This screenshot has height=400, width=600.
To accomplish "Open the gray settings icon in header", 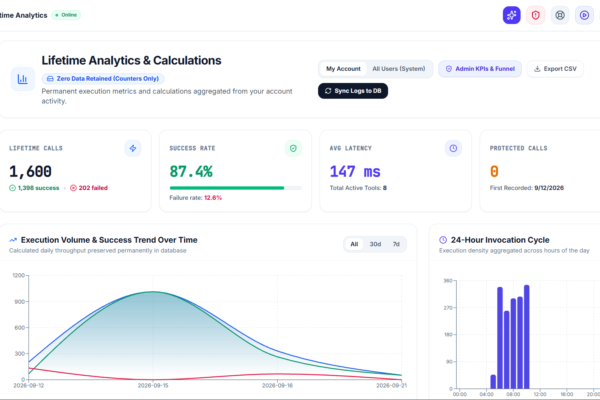I will (x=560, y=15).
